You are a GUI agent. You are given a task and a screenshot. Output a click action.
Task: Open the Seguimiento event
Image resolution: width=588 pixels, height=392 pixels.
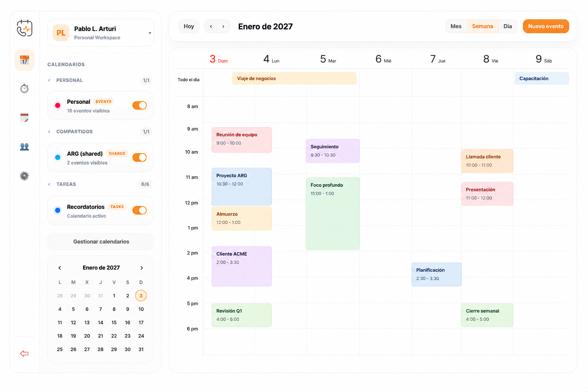tap(333, 151)
